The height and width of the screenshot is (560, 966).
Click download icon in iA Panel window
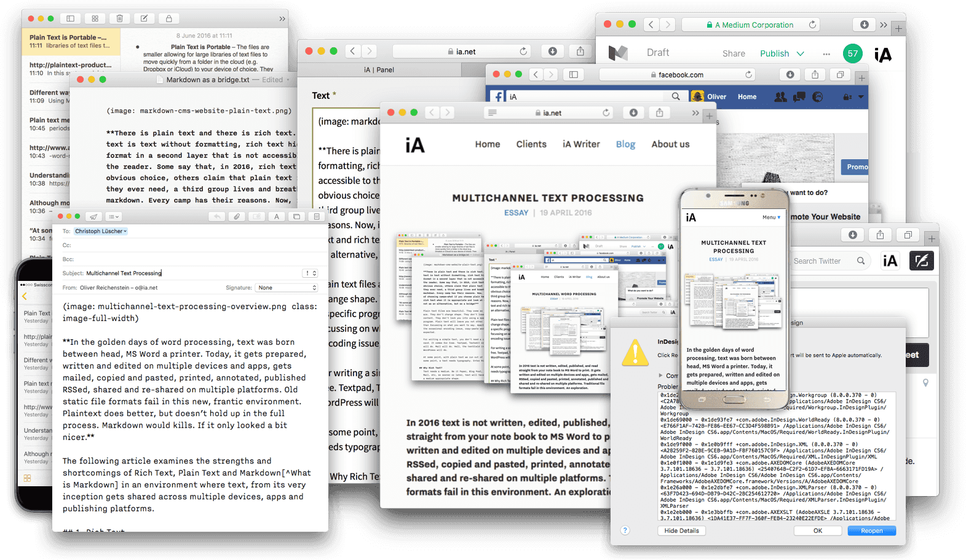(553, 52)
